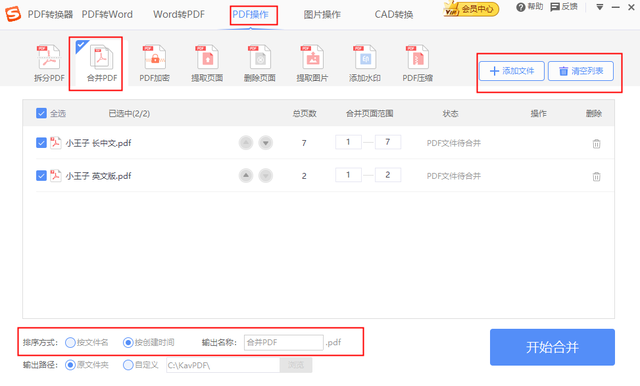
Task: Select 原文件夹 output path radio
Action: (x=70, y=365)
